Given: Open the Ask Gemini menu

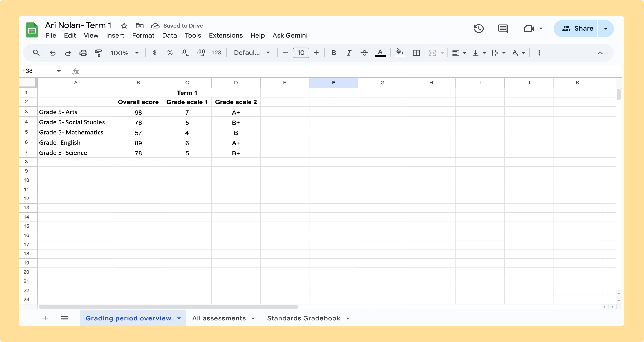Looking at the screenshot, I should (x=290, y=36).
